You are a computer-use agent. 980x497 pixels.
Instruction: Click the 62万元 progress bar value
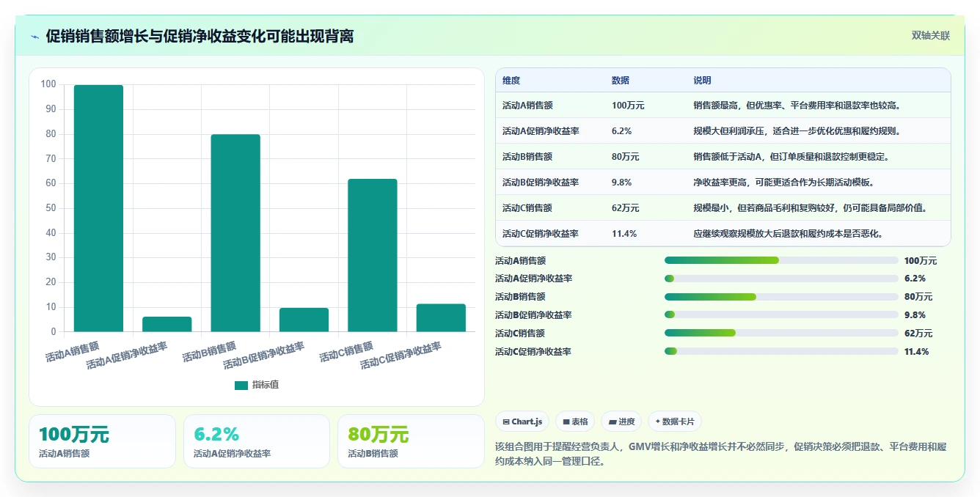918,334
